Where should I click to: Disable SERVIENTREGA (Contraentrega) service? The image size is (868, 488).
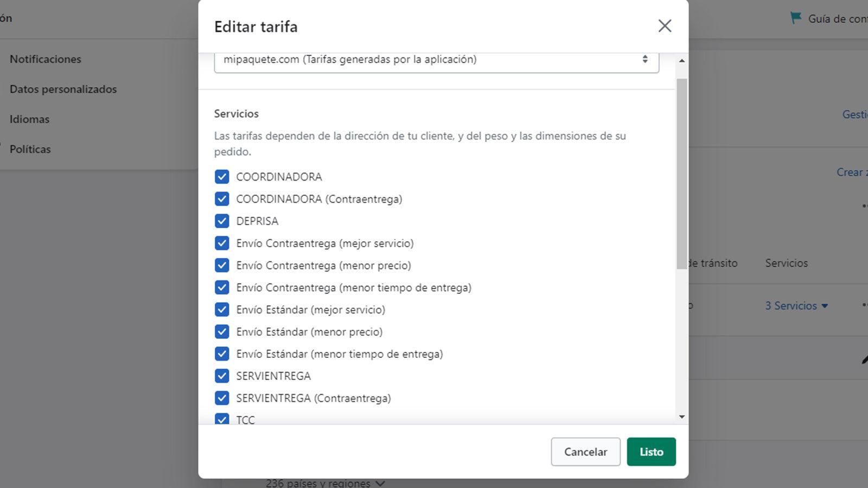click(222, 397)
